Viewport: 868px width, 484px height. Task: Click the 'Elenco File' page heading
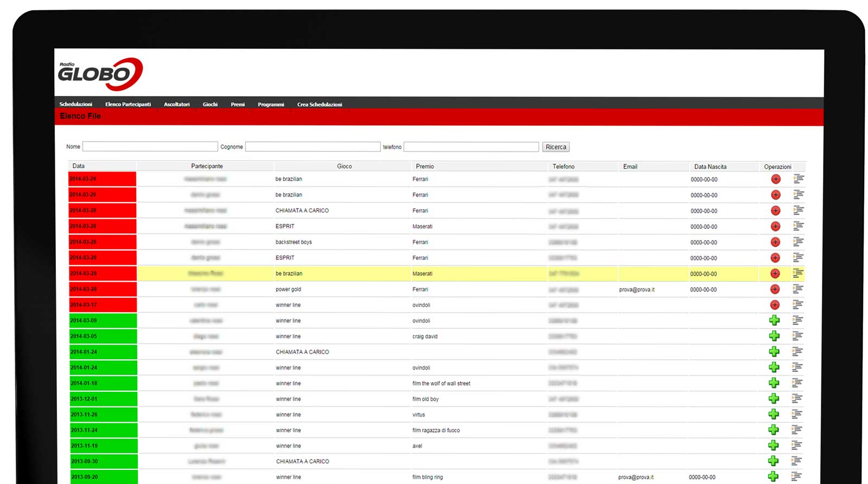80,116
